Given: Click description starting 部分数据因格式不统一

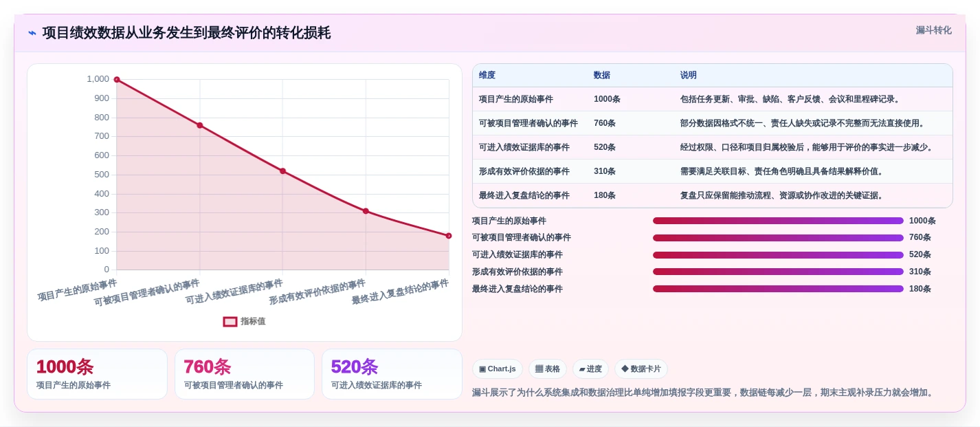Looking at the screenshot, I should click(x=803, y=123).
